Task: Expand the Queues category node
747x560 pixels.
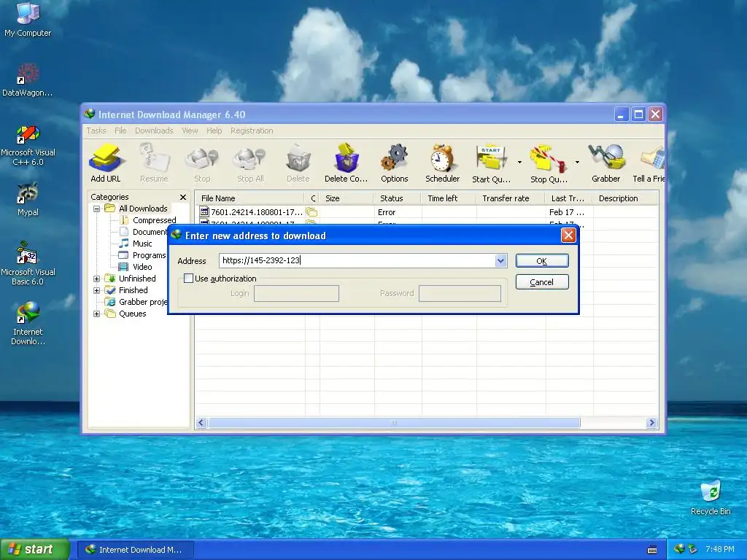Action: [x=97, y=314]
